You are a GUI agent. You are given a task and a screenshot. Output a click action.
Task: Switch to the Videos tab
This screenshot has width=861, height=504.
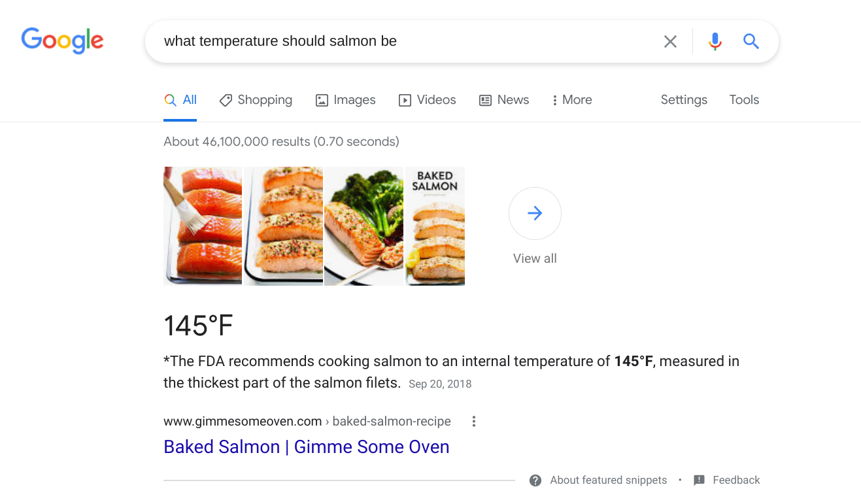pyautogui.click(x=428, y=100)
